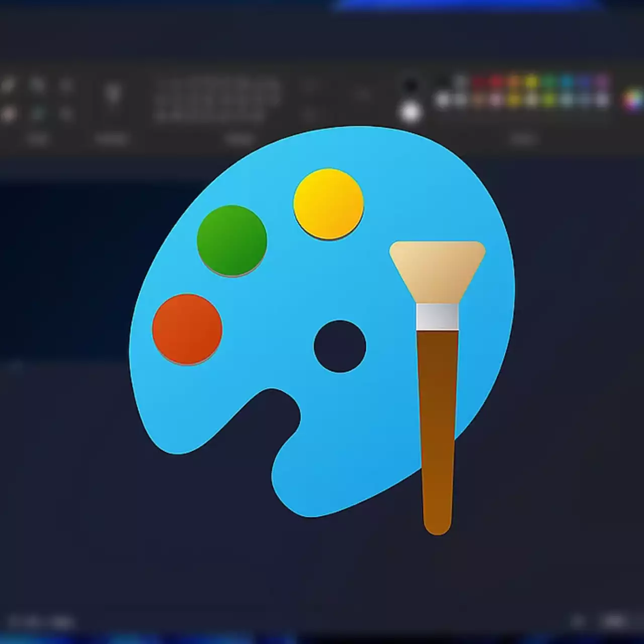Pick the red swatch in the top row
Image resolution: width=644 pixels, height=644 pixels.
[497, 82]
